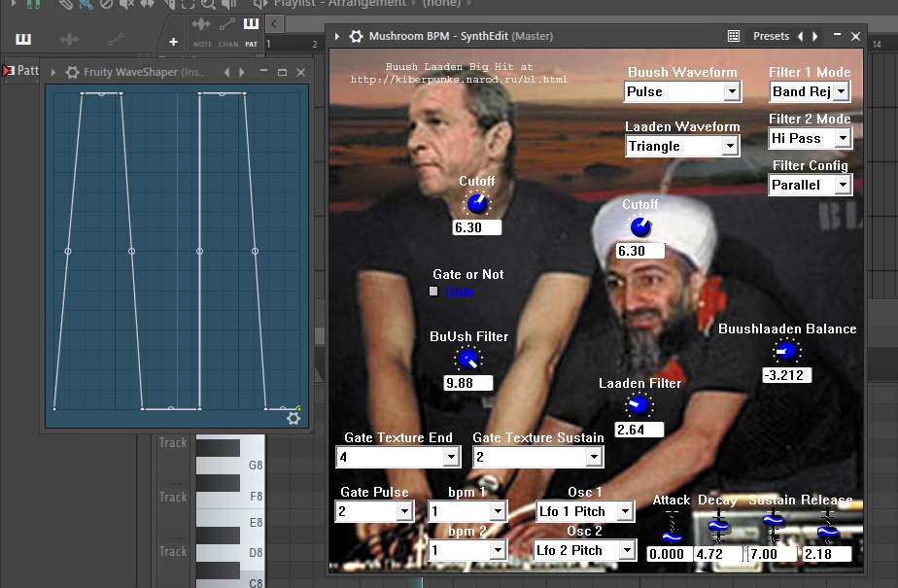Add a new track with plus button
This screenshot has height=588, width=898.
point(174,42)
